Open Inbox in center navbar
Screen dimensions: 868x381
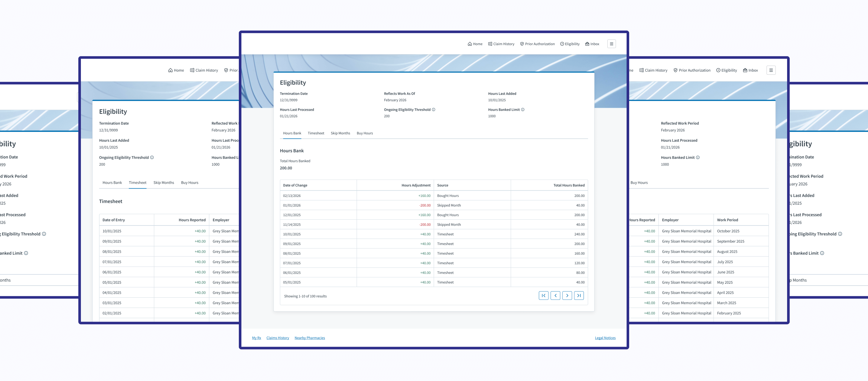[x=592, y=44]
